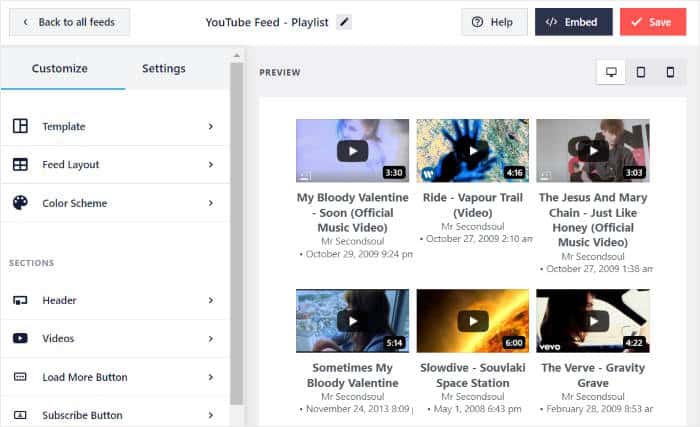Play the Sometimes My Bloody Valentine video
The height and width of the screenshot is (427, 700).
pyautogui.click(x=353, y=321)
